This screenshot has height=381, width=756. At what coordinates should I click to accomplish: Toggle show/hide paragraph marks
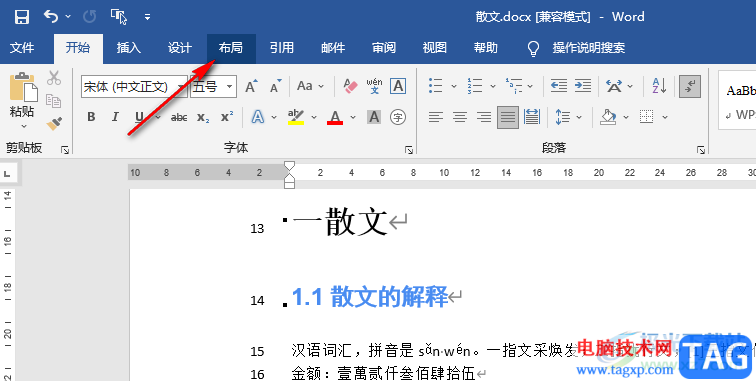tap(690, 86)
